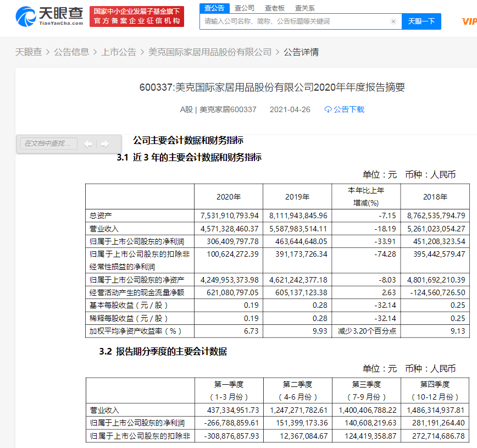Switch to the 查关系 tab
477x448 pixels.
click(304, 8)
